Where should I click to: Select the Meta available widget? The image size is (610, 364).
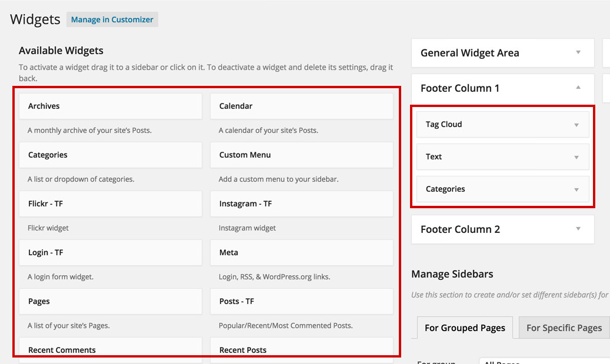[x=302, y=252]
